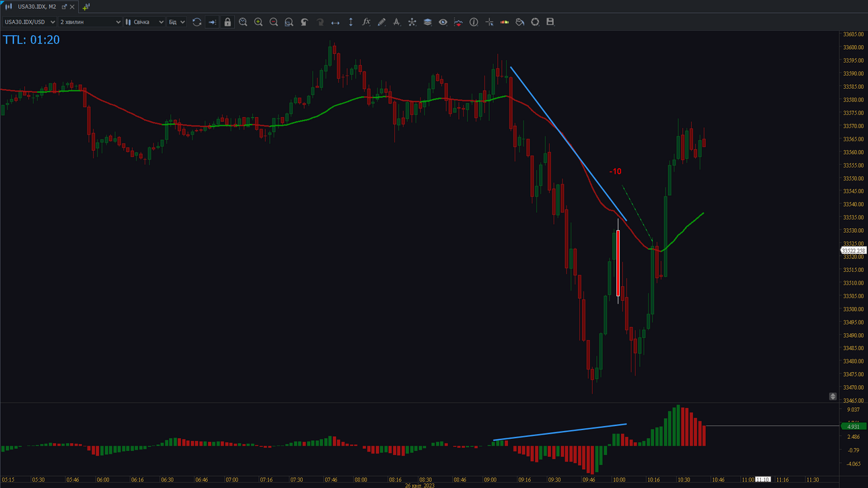The width and height of the screenshot is (868, 488).
Task: Click the highlighted 11:10 time label
Action: (762, 480)
